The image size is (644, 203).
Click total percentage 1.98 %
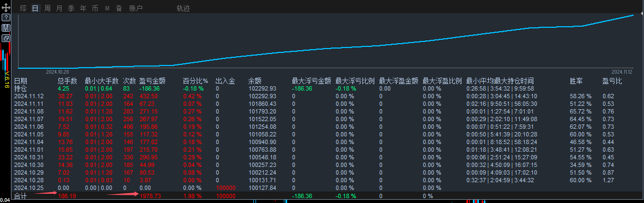click(x=192, y=196)
